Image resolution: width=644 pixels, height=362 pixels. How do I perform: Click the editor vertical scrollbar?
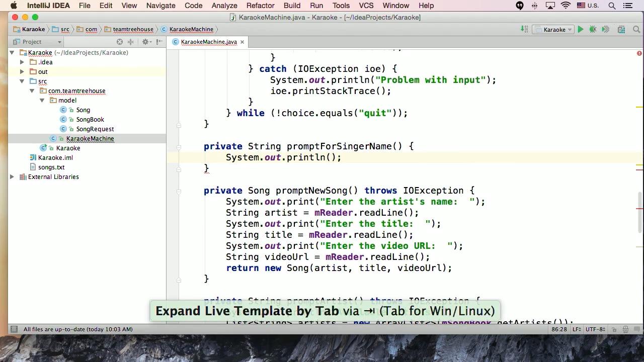pyautogui.click(x=640, y=212)
